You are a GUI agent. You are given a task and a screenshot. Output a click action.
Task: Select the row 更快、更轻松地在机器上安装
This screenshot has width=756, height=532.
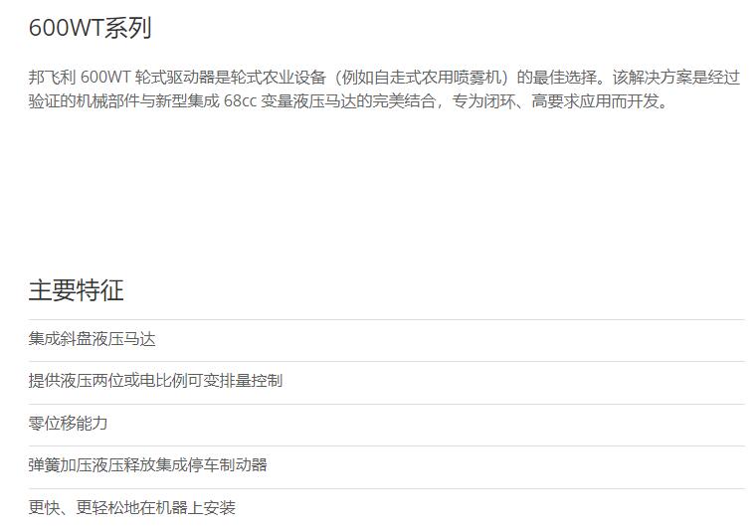pos(387,509)
